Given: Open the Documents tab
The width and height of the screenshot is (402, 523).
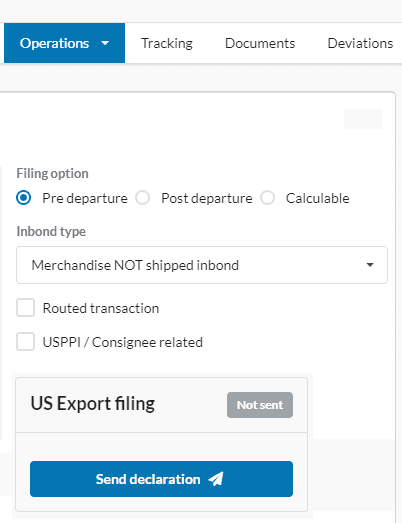Looking at the screenshot, I should click(x=260, y=43).
